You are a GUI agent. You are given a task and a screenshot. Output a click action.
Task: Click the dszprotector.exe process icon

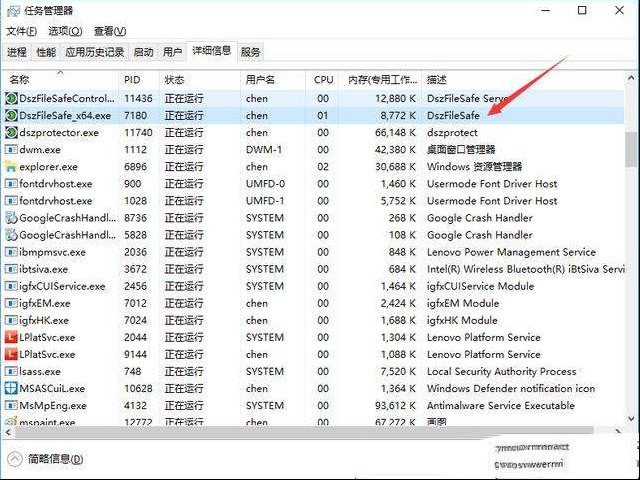point(11,133)
